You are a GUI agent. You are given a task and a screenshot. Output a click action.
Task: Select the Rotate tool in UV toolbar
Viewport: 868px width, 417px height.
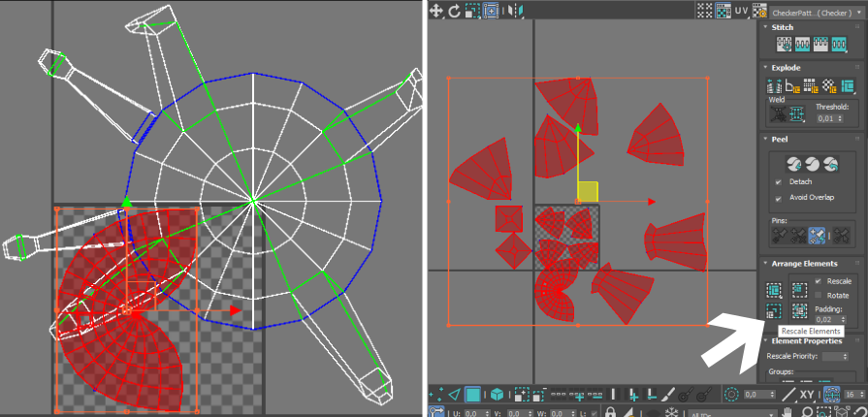[454, 11]
